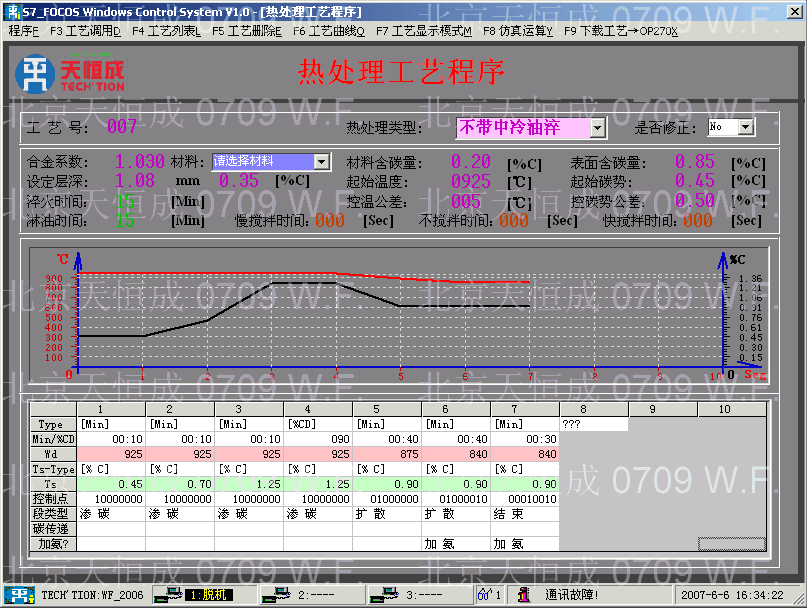Click the station 3 computer icon
Image resolution: width=807 pixels, height=608 pixels.
380,595
